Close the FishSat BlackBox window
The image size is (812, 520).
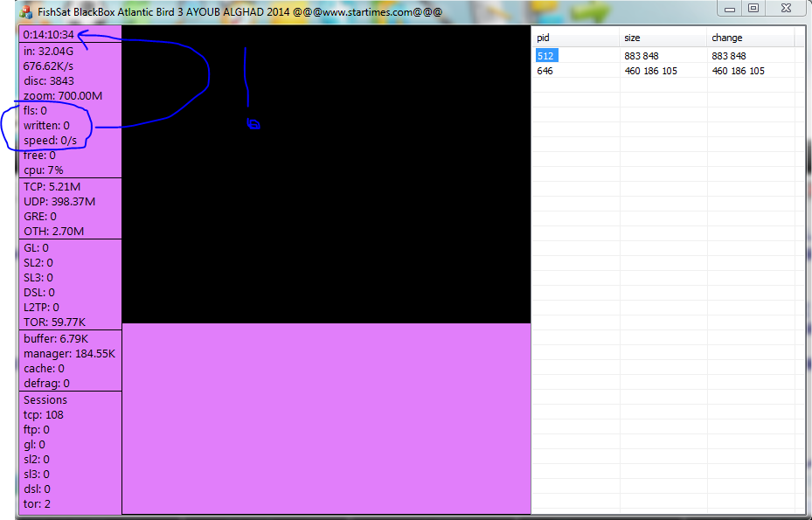(786, 8)
